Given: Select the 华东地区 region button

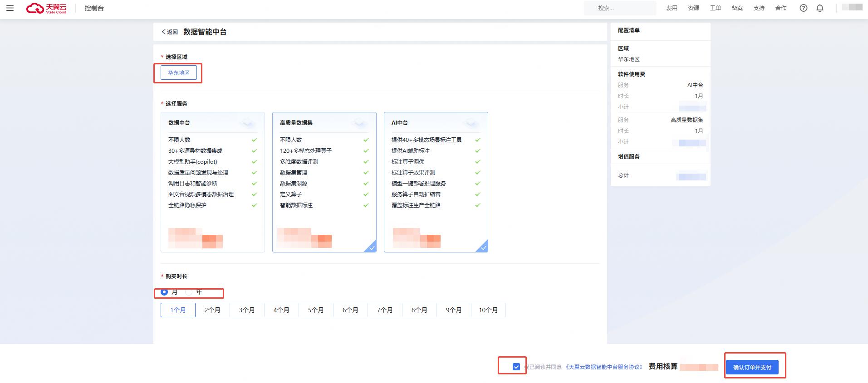Looking at the screenshot, I should point(179,73).
